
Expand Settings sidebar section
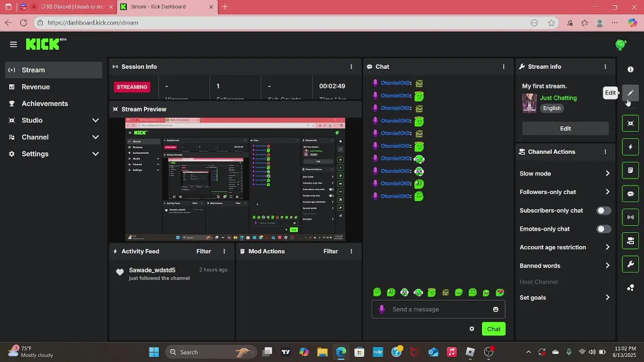click(x=54, y=154)
